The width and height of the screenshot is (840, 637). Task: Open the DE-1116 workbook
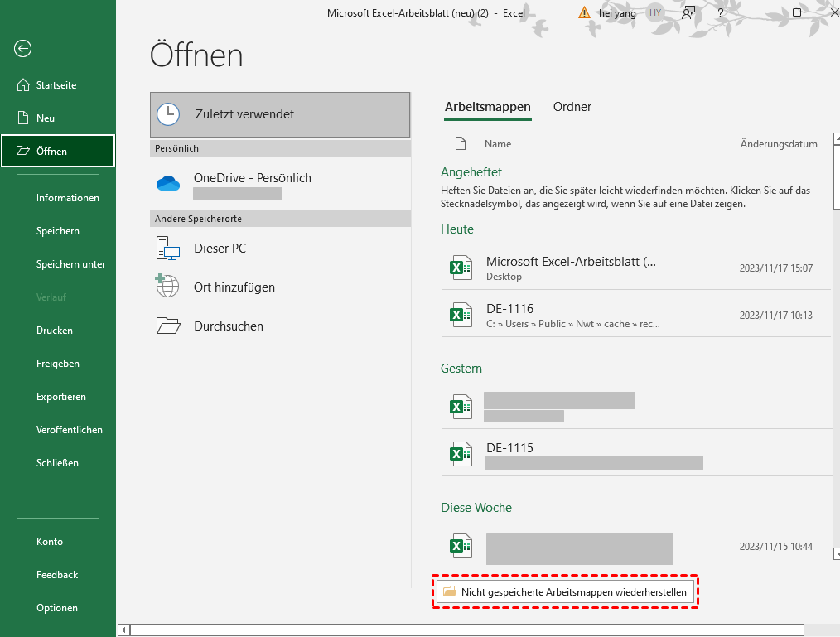pyautogui.click(x=636, y=315)
